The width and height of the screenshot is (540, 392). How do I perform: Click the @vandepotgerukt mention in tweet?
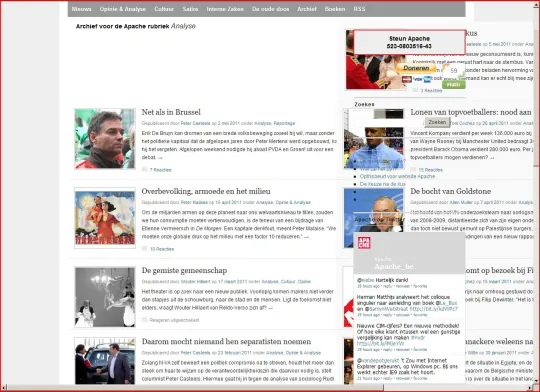[x=378, y=361]
